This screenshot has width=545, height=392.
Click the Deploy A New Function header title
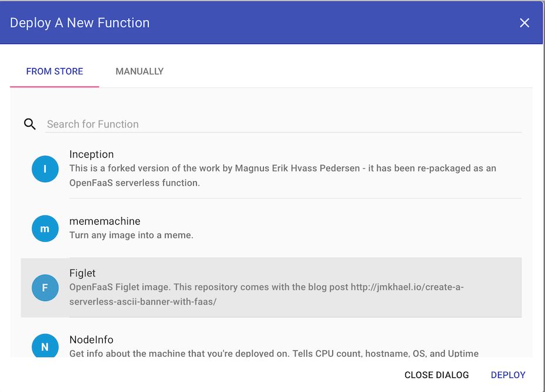80,23
